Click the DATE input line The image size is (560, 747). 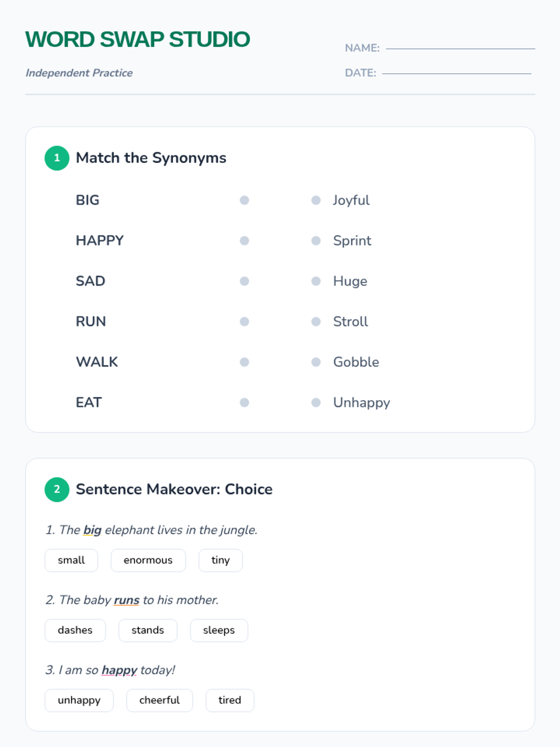click(456, 73)
